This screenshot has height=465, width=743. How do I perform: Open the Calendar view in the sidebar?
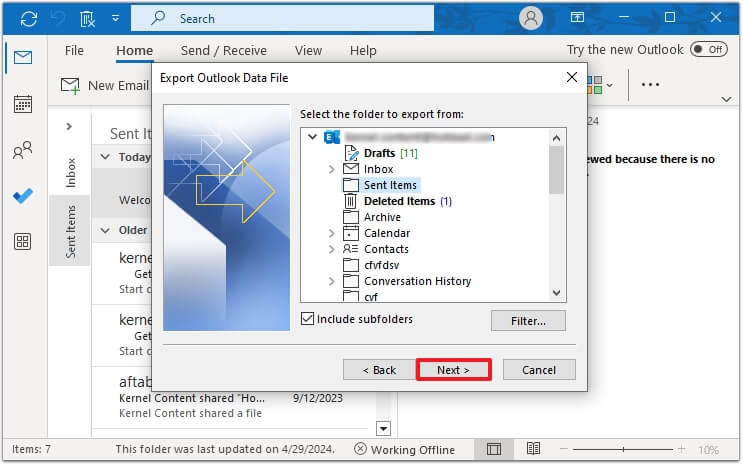coord(23,104)
